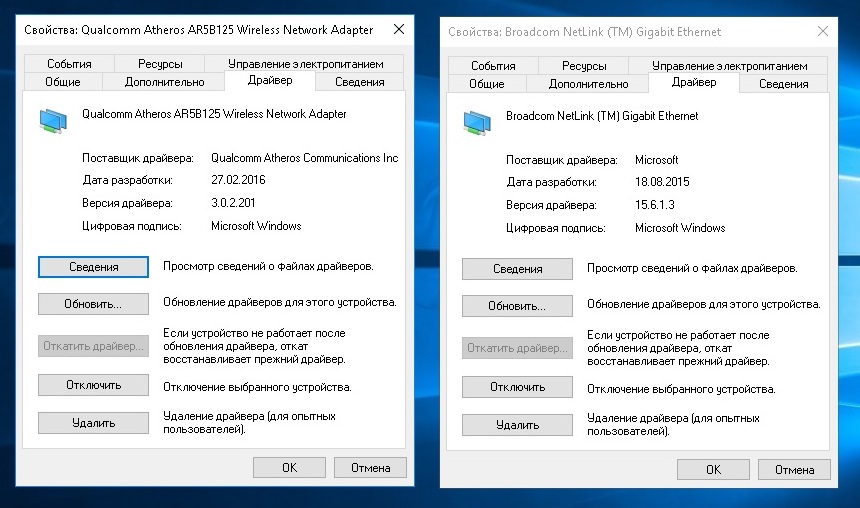860x508 pixels.
Task: Switch to Сведения tab in Broadcom window
Action: [x=784, y=84]
